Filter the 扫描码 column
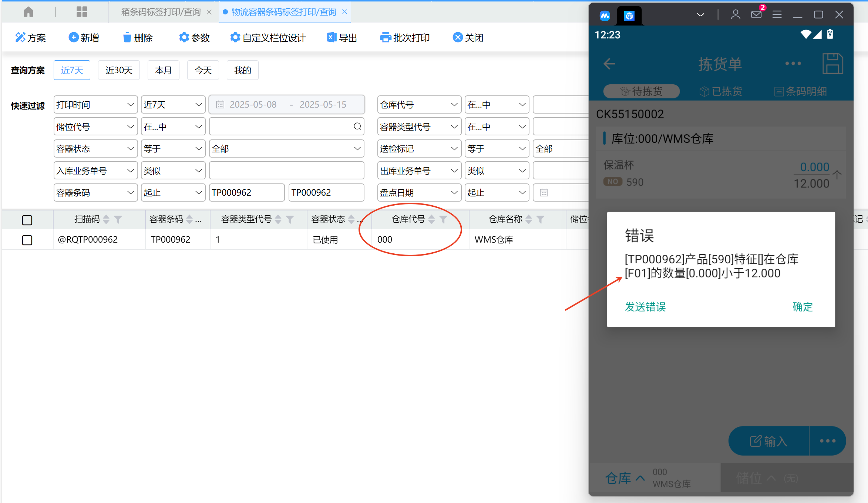Image resolution: width=868 pixels, height=503 pixels. tap(118, 220)
